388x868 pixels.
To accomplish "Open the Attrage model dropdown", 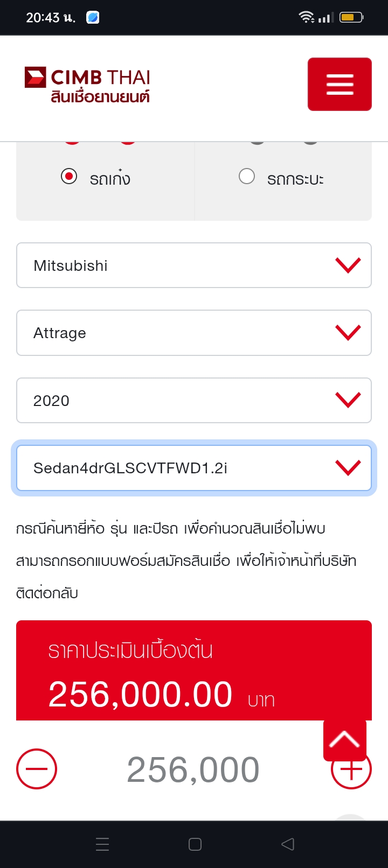I will coord(194,333).
